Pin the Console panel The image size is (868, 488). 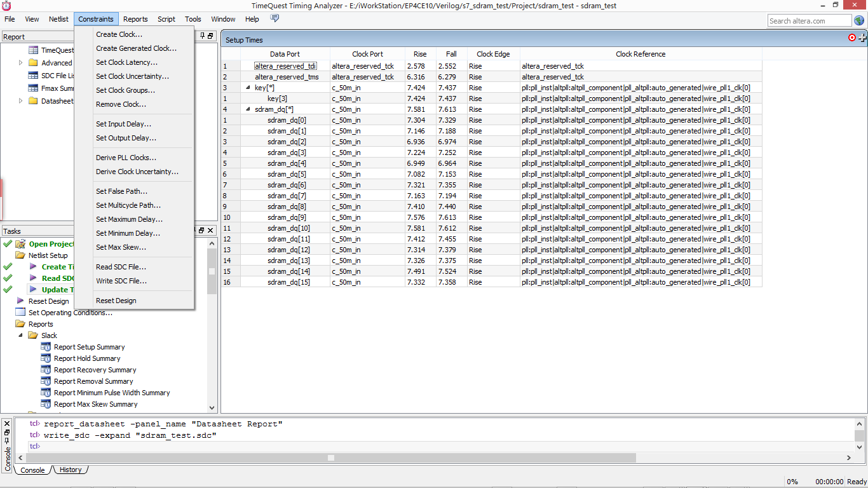pos(7,440)
